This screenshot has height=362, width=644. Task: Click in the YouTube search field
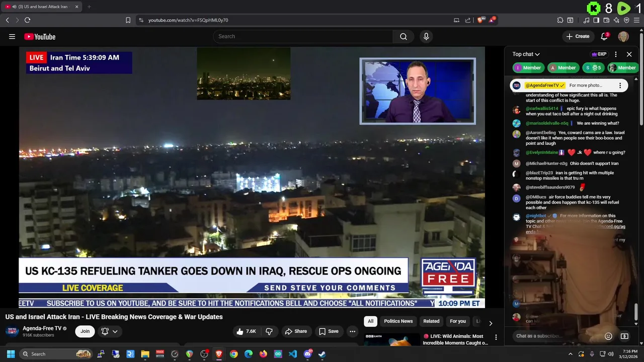pyautogui.click(x=303, y=36)
